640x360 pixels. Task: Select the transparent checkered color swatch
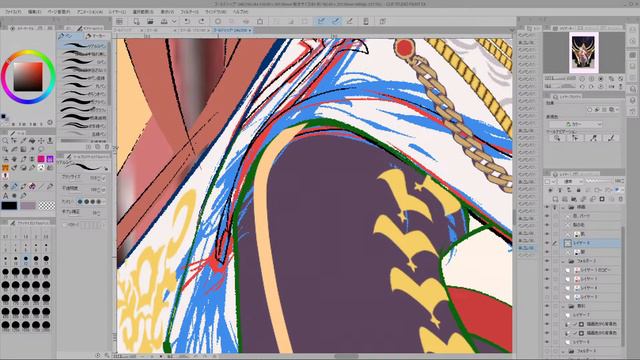[46, 205]
